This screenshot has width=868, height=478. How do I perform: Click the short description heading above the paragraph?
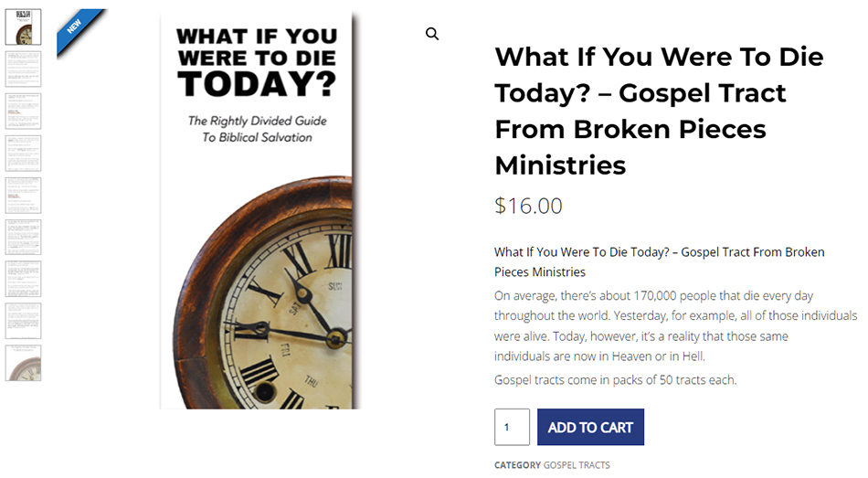pyautogui.click(x=658, y=261)
